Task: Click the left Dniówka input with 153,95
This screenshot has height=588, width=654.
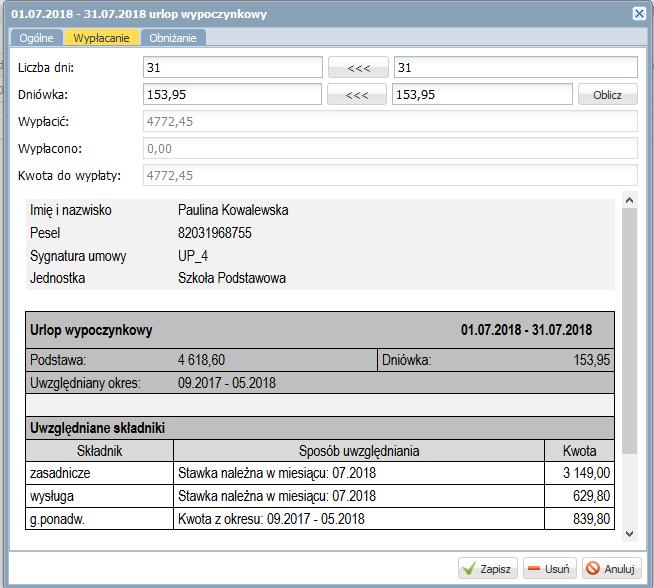Action: click(x=232, y=94)
